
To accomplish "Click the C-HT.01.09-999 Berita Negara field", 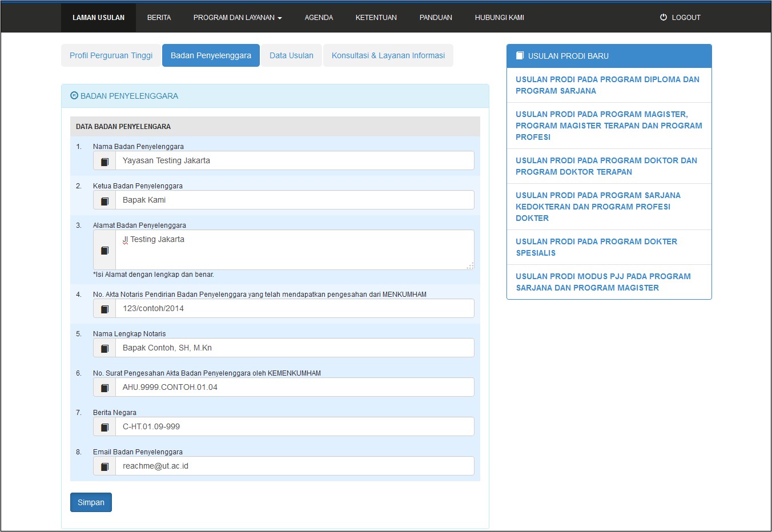I will click(295, 426).
